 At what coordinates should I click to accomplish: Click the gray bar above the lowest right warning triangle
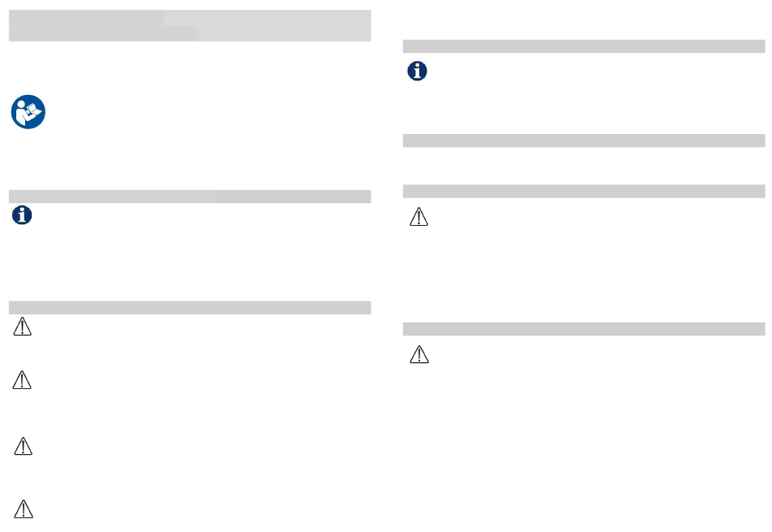click(x=584, y=329)
